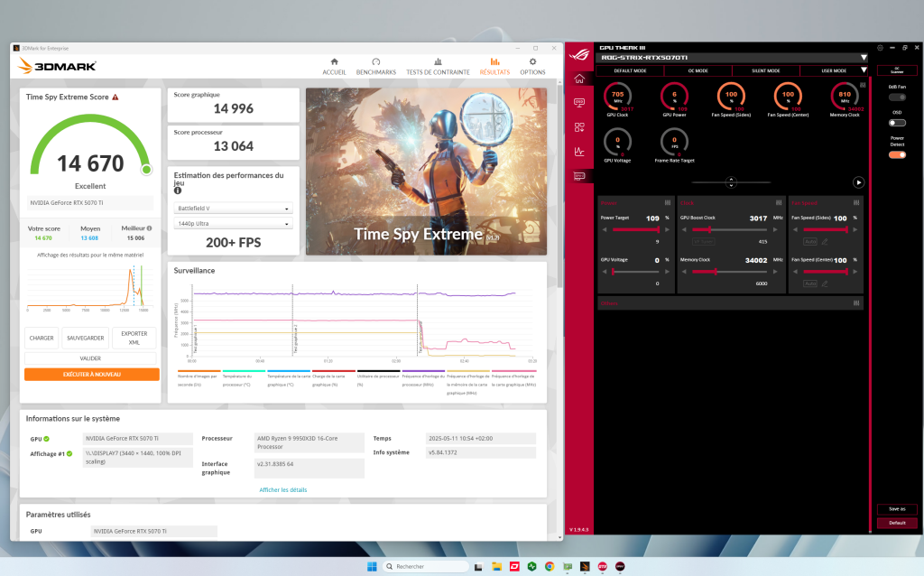This screenshot has height=576, width=924.
Task: Select DEFAULT MODE in GPU Tweak
Action: (x=630, y=70)
